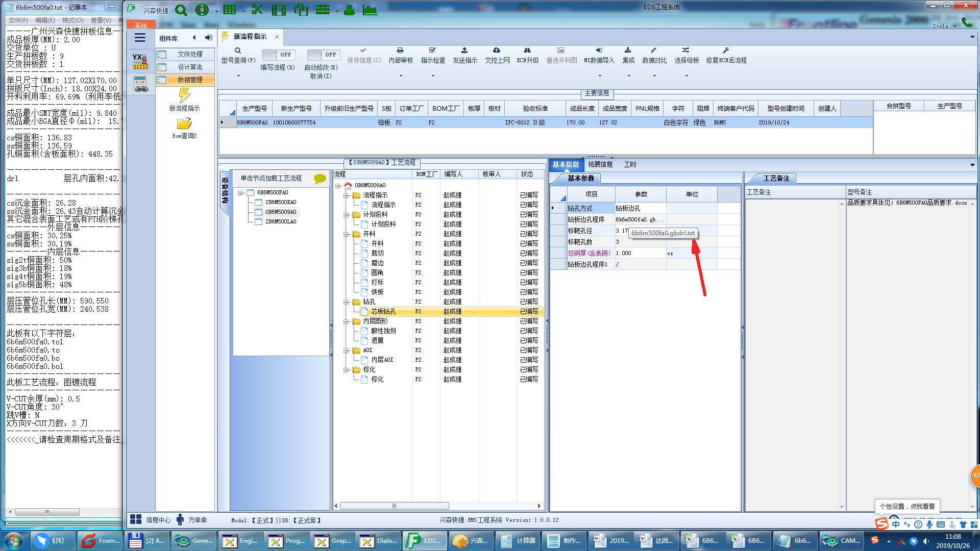This screenshot has height=551, width=980.
Task: Click the process tree horizontal scrollbar
Action: 394,506
